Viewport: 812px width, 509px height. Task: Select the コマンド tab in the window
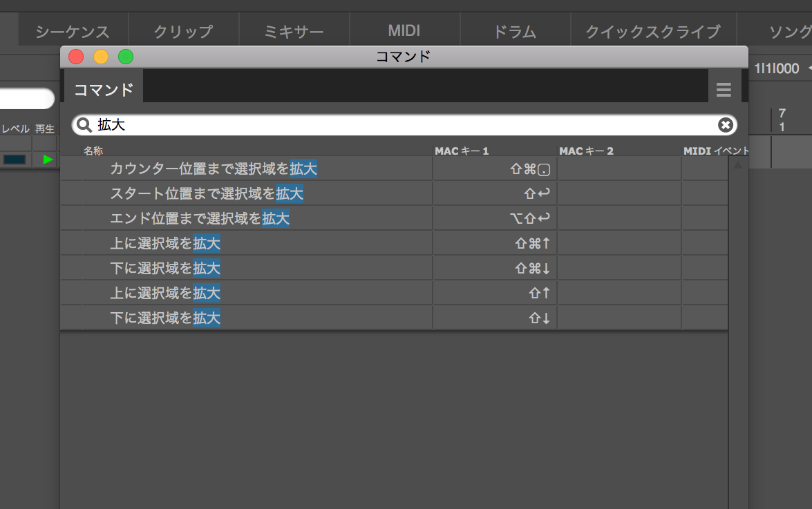tap(103, 90)
